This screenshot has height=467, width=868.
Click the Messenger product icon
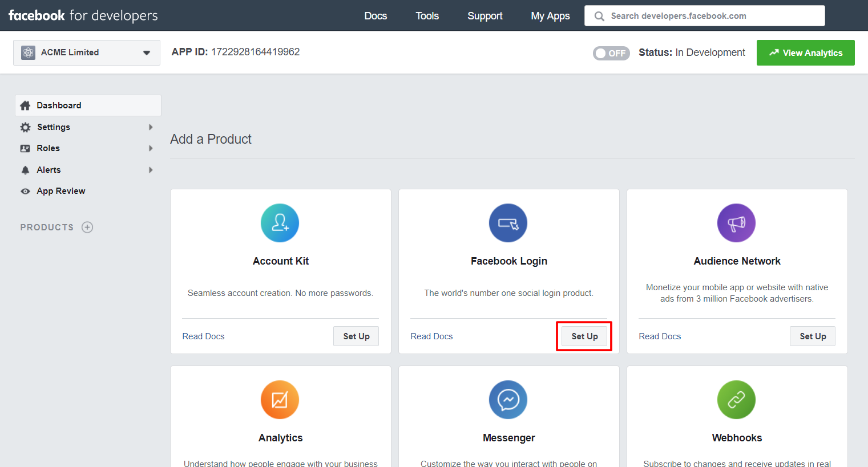(x=508, y=400)
